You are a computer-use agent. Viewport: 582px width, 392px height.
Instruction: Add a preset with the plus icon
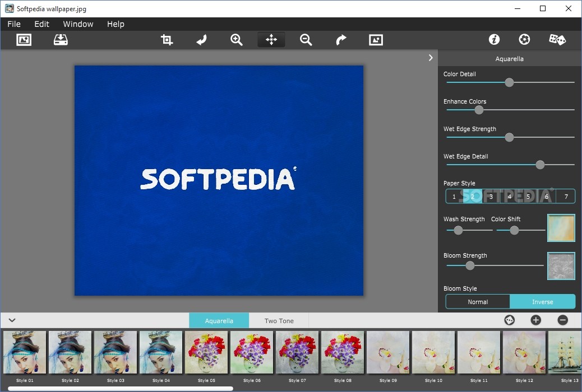coord(535,320)
